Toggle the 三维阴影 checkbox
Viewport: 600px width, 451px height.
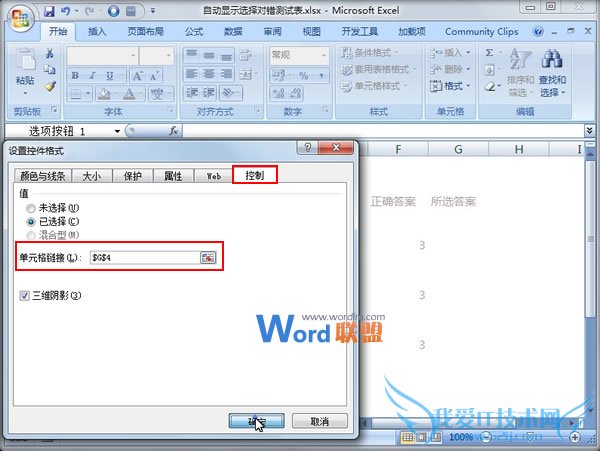click(24, 296)
